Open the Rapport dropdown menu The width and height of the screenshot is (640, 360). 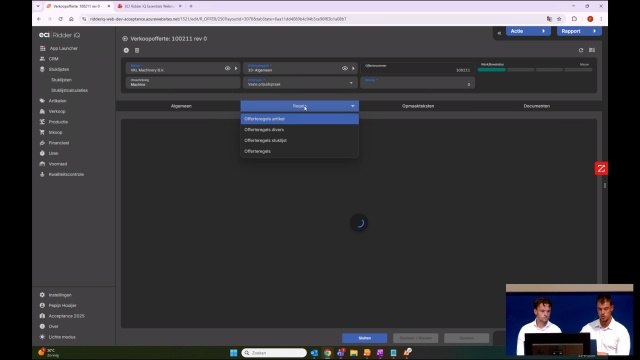579,31
